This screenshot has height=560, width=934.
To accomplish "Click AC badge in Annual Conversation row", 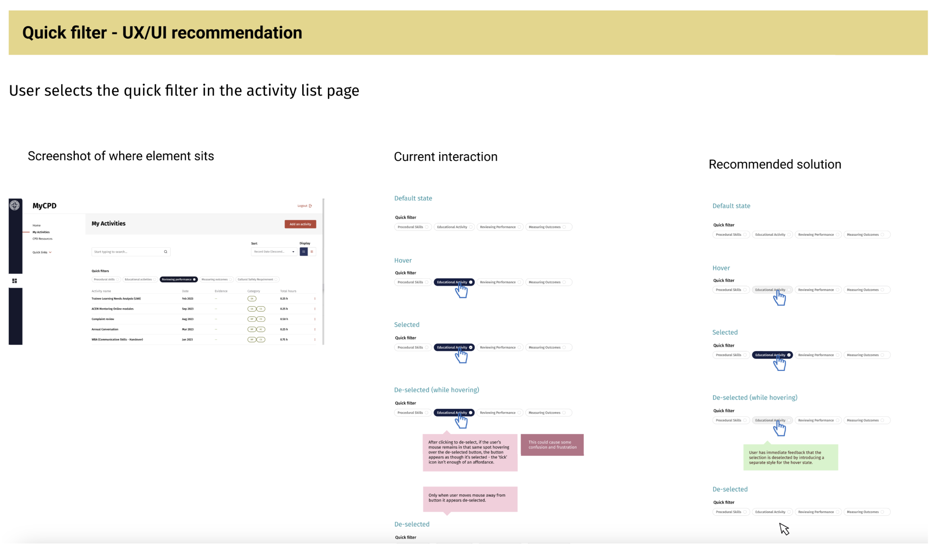I will pos(261,330).
